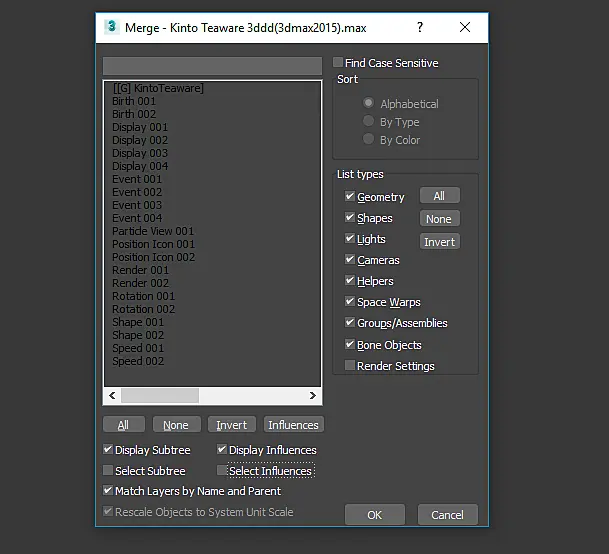
Task: Click the 3ds Max application icon in title bar
Action: pyautogui.click(x=111, y=27)
